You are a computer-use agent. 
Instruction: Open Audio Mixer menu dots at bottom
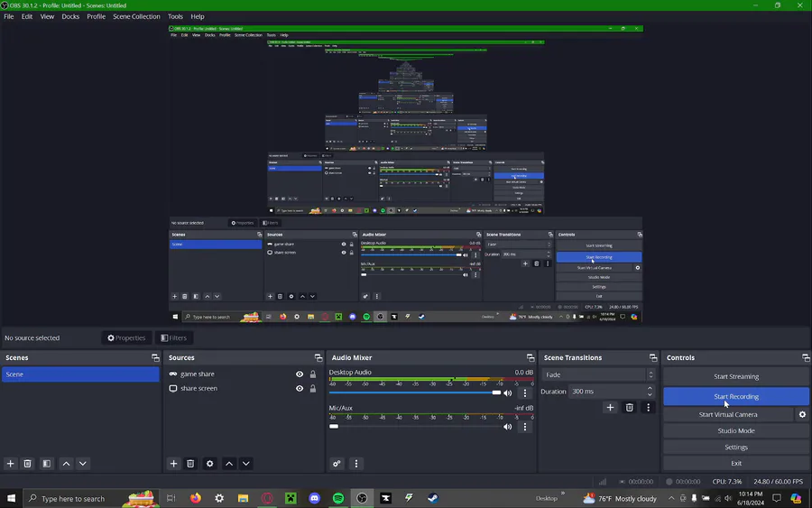(355, 464)
